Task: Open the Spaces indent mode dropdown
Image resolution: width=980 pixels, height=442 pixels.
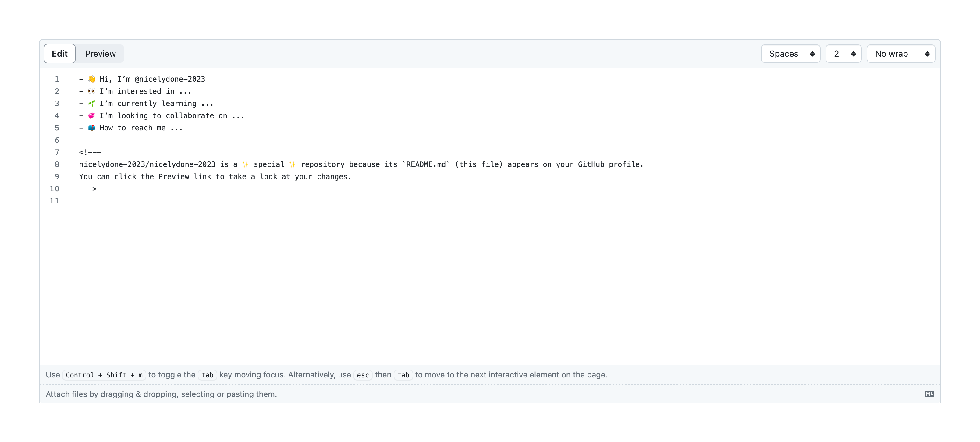Action: [x=790, y=54]
